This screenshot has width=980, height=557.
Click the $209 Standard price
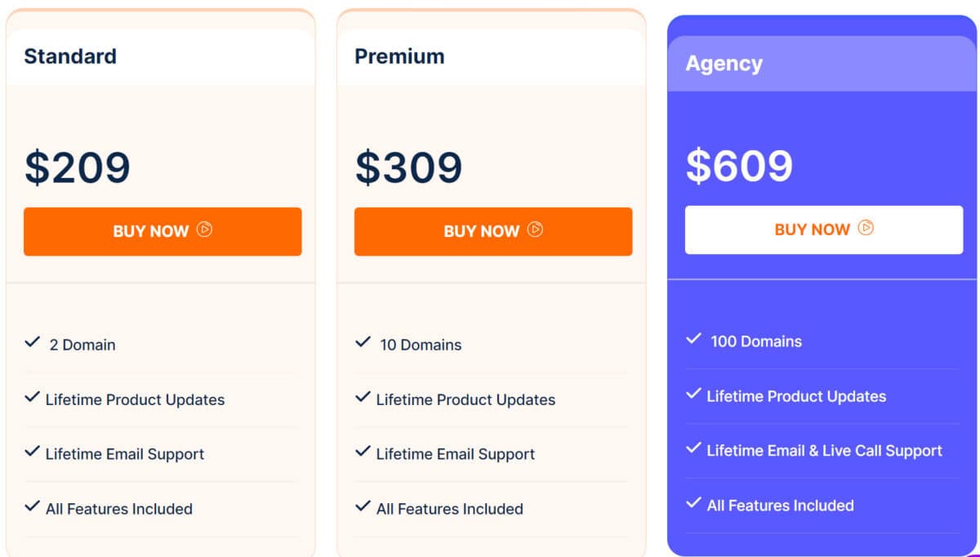78,167
